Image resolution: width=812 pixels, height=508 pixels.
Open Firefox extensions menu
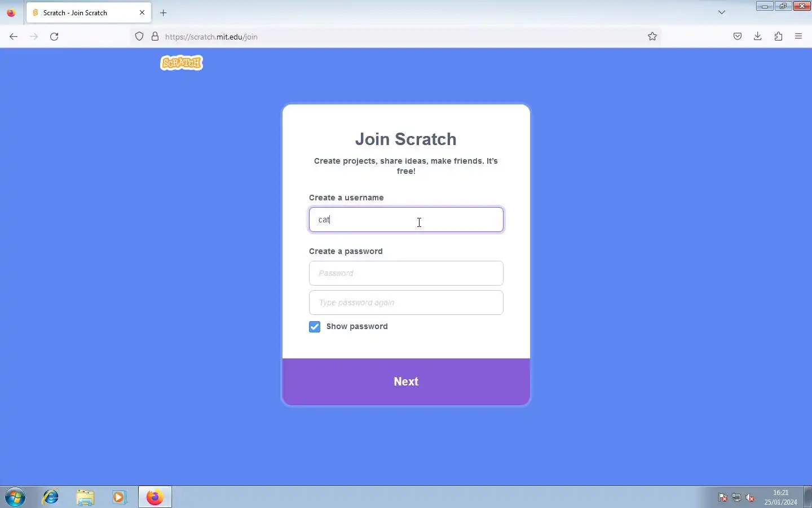tap(778, 37)
